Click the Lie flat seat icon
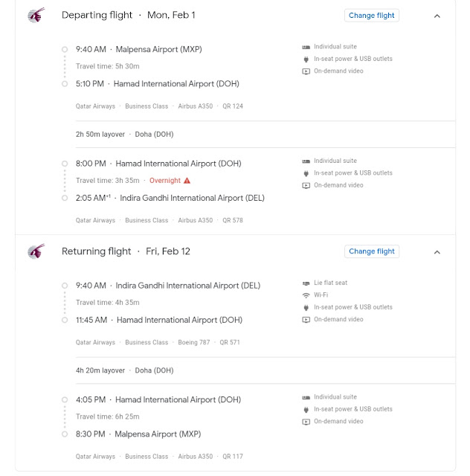Image resolution: width=470 pixels, height=476 pixels. pos(306,283)
